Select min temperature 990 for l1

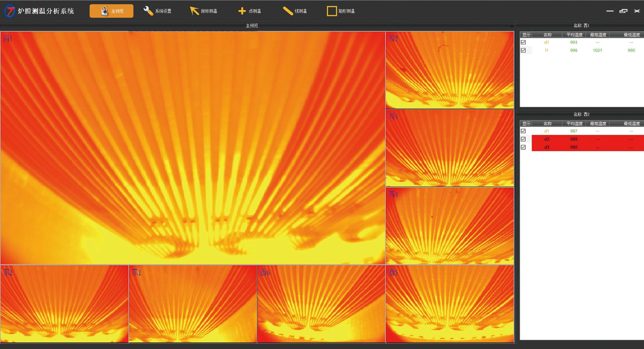(631, 50)
